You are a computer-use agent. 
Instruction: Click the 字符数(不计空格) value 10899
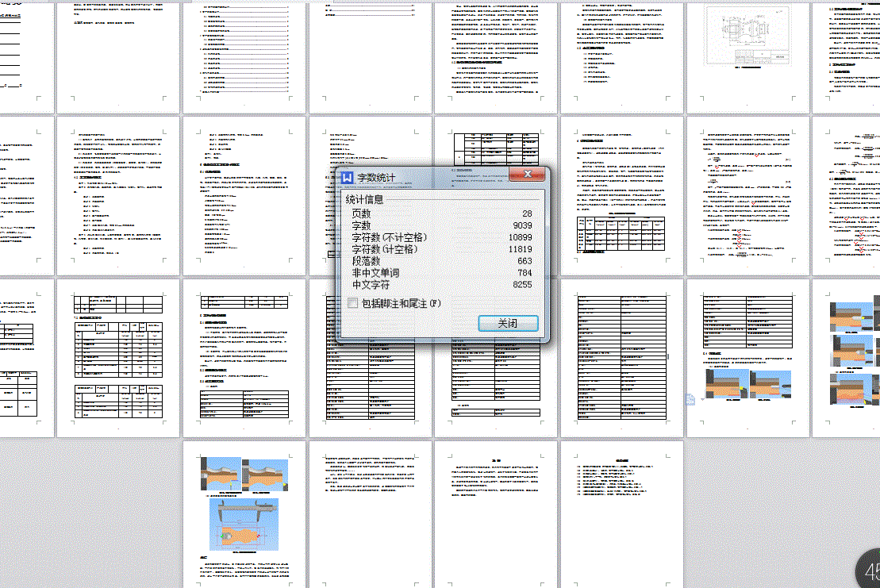[x=521, y=237]
